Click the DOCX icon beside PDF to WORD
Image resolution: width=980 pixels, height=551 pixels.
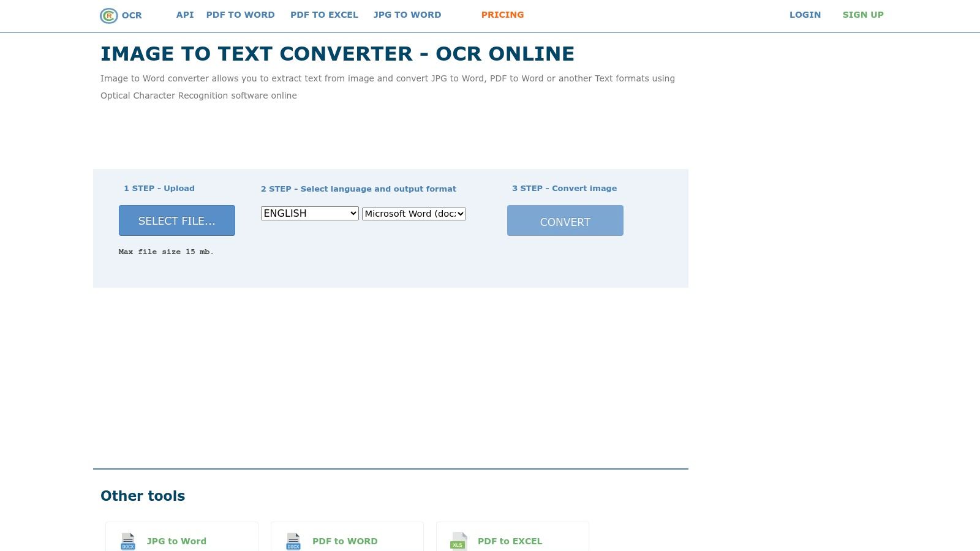[x=293, y=541]
